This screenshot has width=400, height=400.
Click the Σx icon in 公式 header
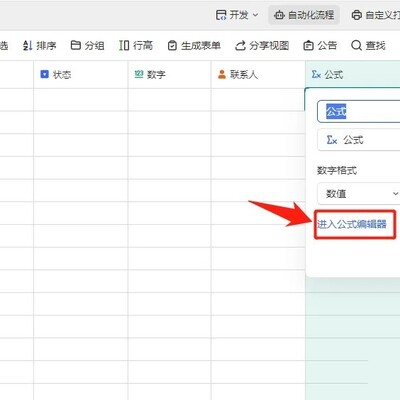point(316,74)
